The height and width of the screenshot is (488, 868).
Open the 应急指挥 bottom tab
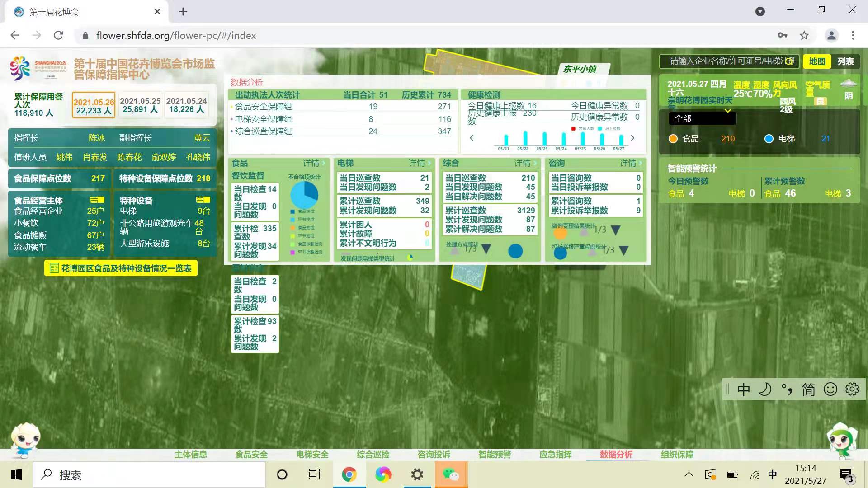555,455
